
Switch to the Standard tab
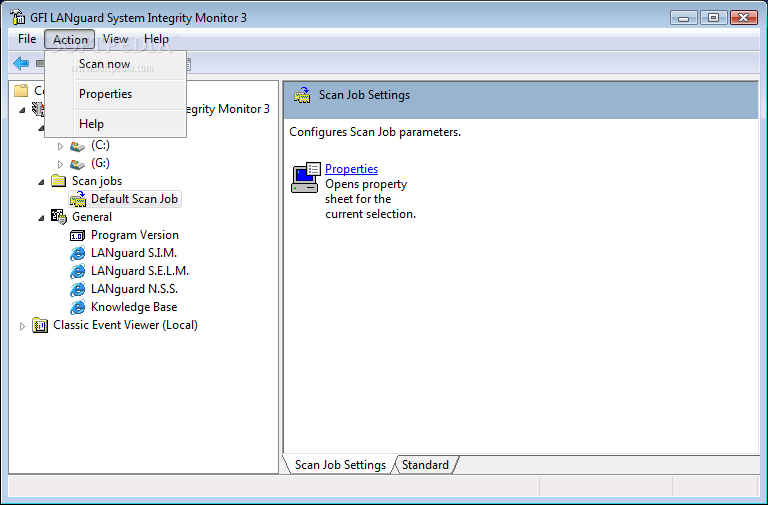point(425,465)
